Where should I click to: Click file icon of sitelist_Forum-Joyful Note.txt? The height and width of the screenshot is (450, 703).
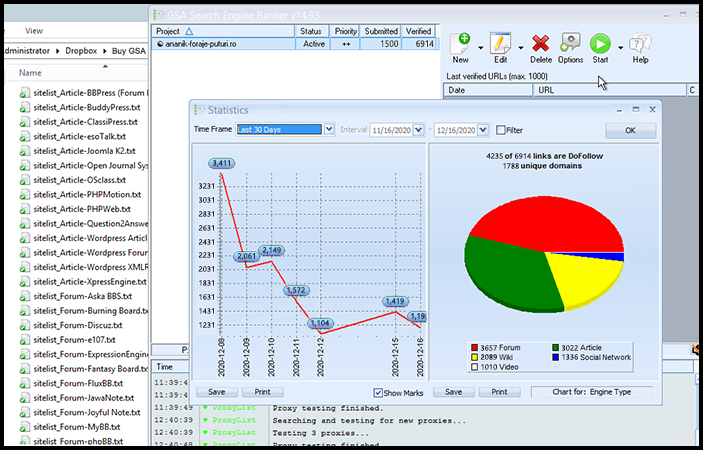[x=24, y=413]
